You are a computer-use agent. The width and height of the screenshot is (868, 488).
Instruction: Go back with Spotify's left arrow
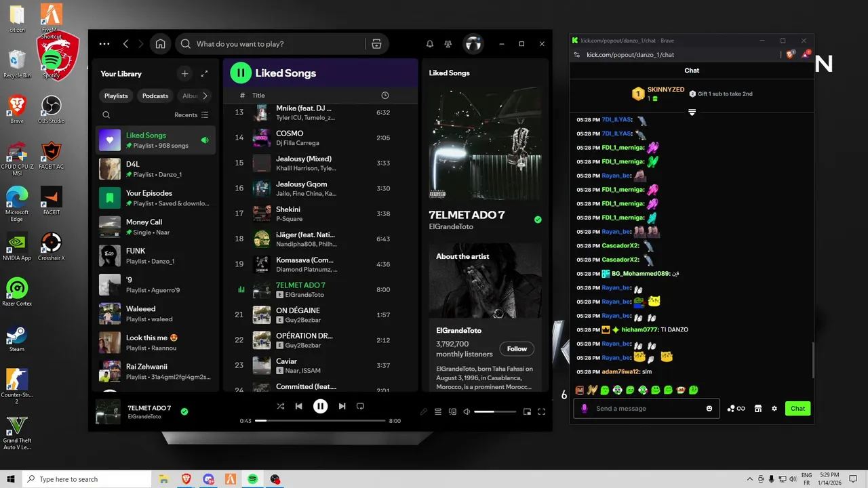[x=125, y=44]
